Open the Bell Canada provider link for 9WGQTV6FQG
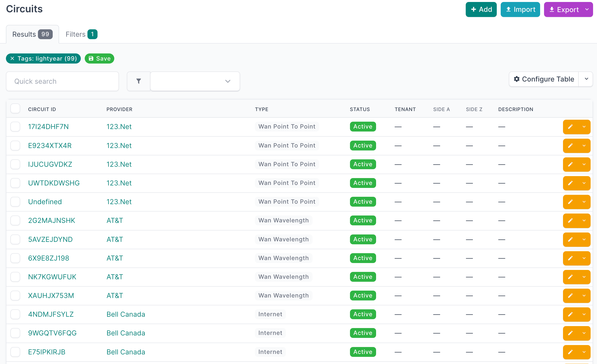The width and height of the screenshot is (597, 364). click(126, 333)
